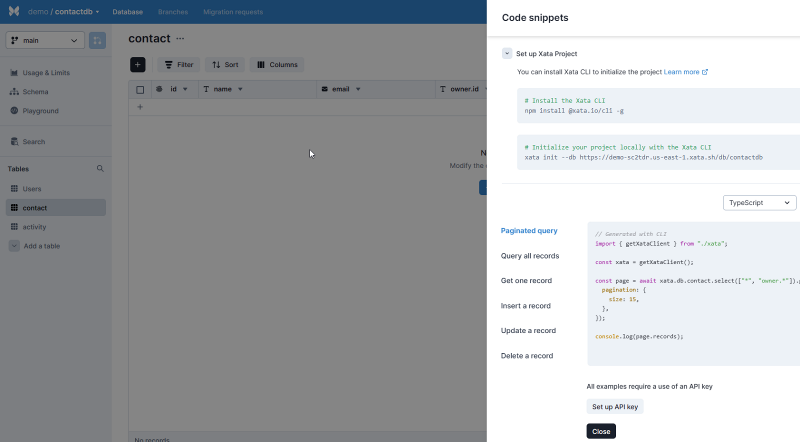The image size is (800, 442).
Task: Click the email column envelope icon
Action: (x=324, y=89)
